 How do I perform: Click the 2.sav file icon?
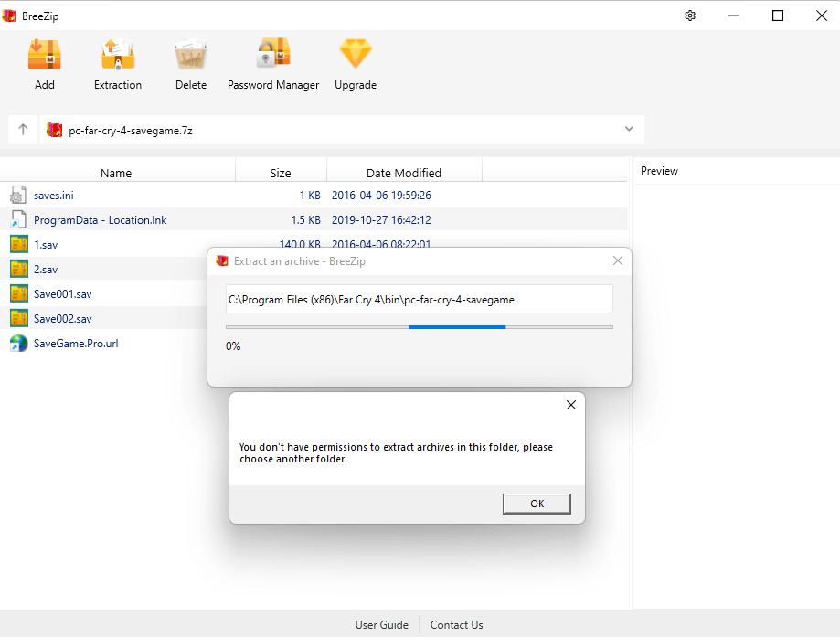tap(18, 269)
